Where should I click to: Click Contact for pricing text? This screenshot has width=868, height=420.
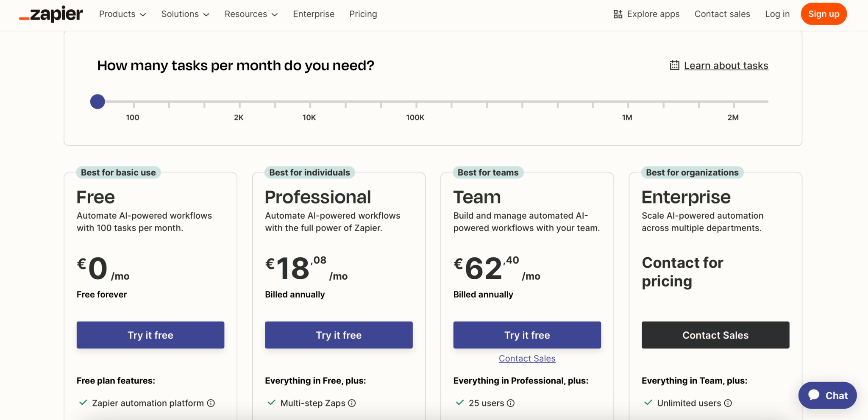coord(682,272)
